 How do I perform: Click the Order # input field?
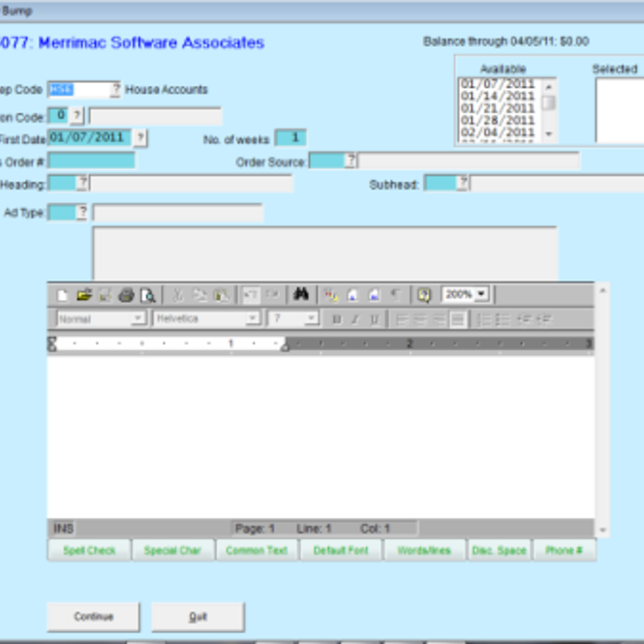(x=92, y=160)
